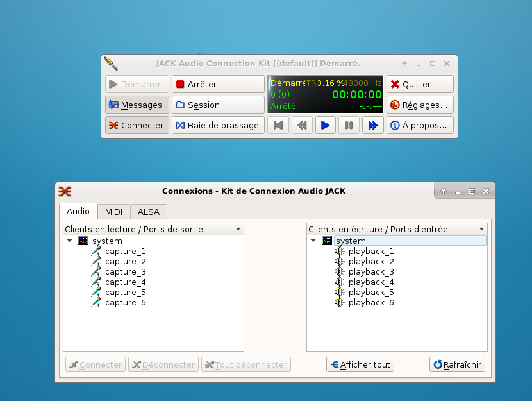This screenshot has width=532, height=401.
Task: Open the Session menu button
Action: tap(218, 105)
